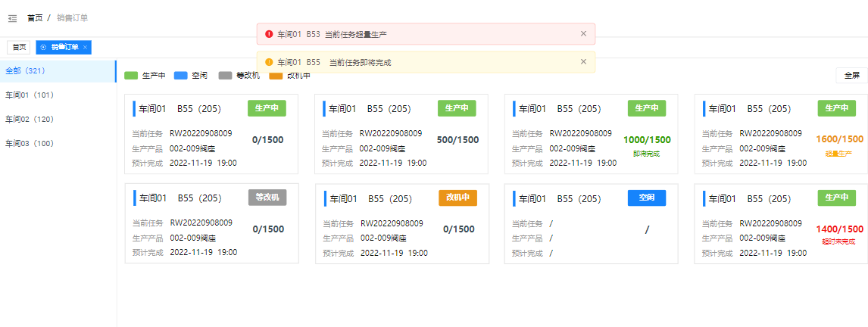Click the blue 空闲 legend swatch
Screen dimensions: 868x327
(180, 76)
